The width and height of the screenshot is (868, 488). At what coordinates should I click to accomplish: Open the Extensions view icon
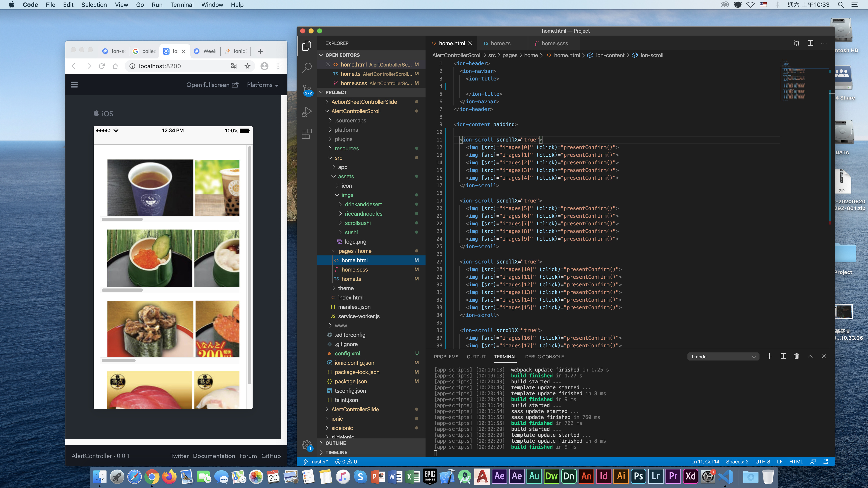pyautogui.click(x=306, y=134)
